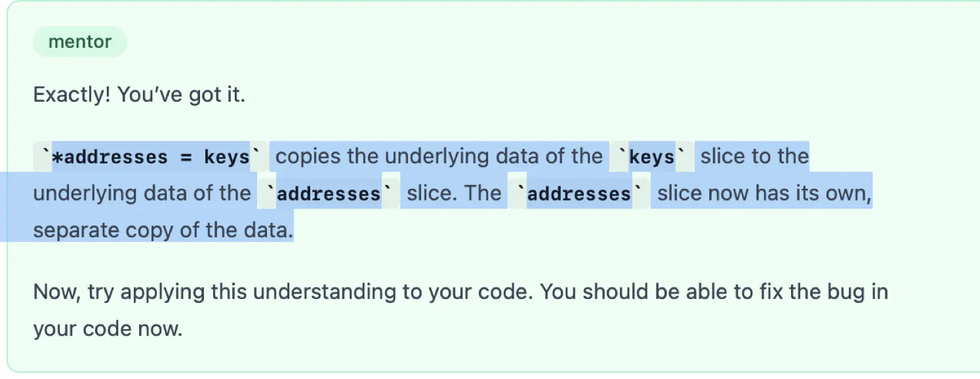Click the highlighted "separate copy of the data."
This screenshot has width=980, height=379.
point(163,231)
